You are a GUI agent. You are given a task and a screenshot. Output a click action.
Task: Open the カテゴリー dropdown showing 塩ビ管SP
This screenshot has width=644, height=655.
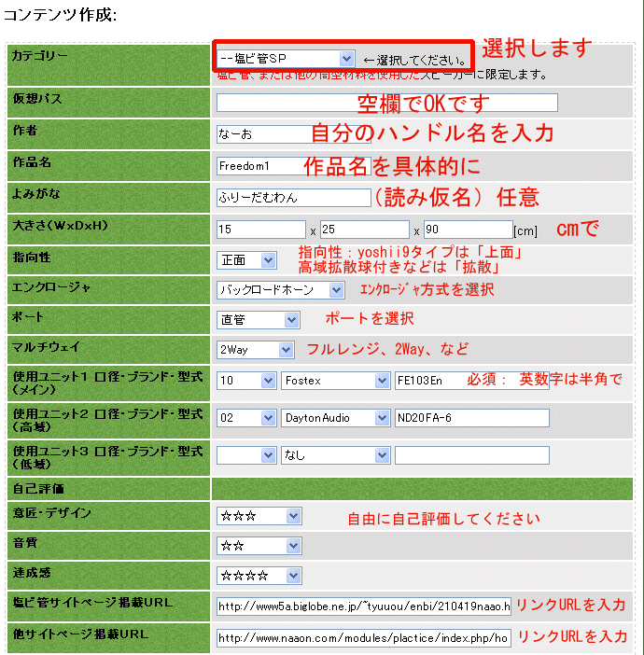[285, 59]
